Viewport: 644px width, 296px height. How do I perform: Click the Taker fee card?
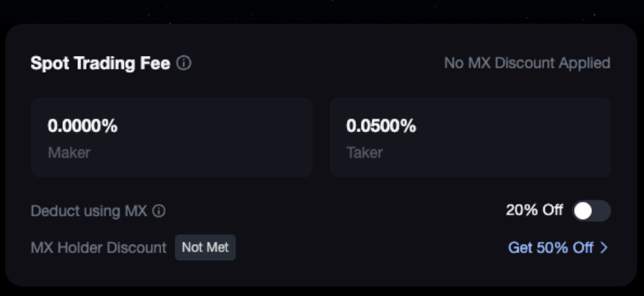point(470,137)
